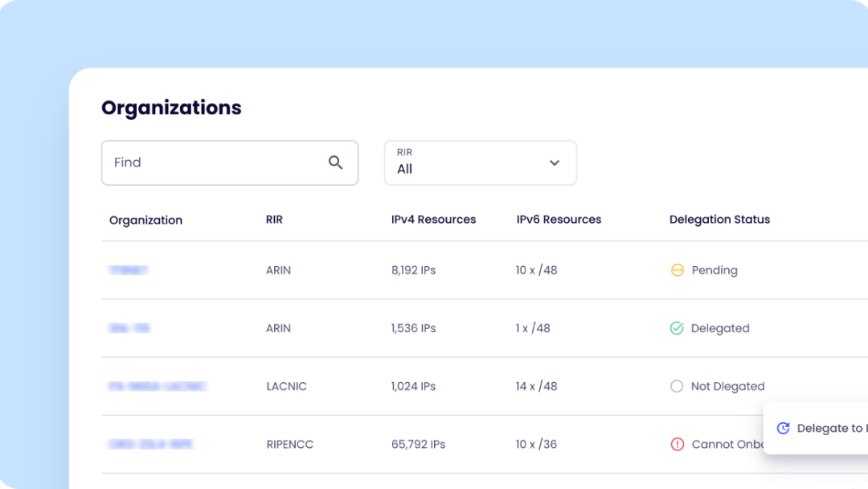The width and height of the screenshot is (868, 489).
Task: Click the Cannot Onboard red alert icon
Action: pyautogui.click(x=677, y=444)
